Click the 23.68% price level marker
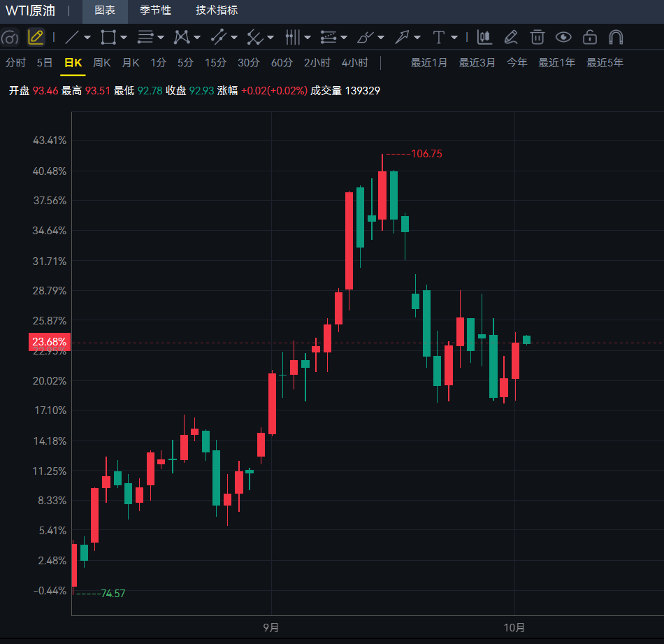This screenshot has height=644, width=664. pos(50,342)
